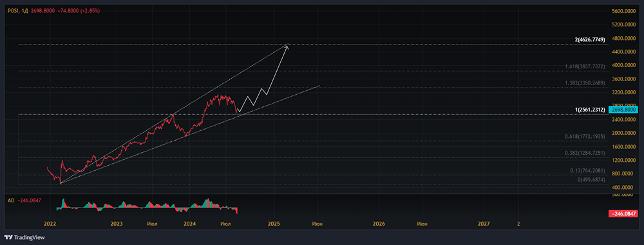Click 5200.0000 on the price axis

pos(624,25)
